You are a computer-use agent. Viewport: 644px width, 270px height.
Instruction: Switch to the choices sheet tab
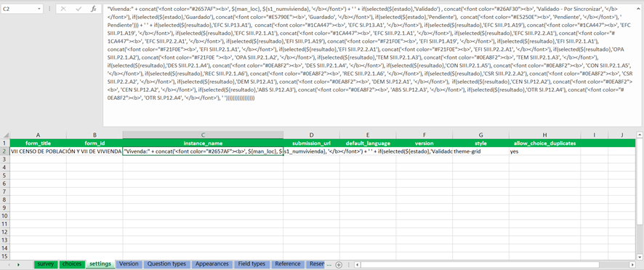pos(72,264)
